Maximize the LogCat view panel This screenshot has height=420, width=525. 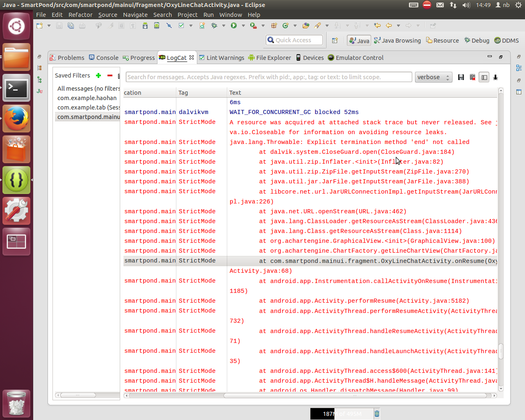[501, 57]
